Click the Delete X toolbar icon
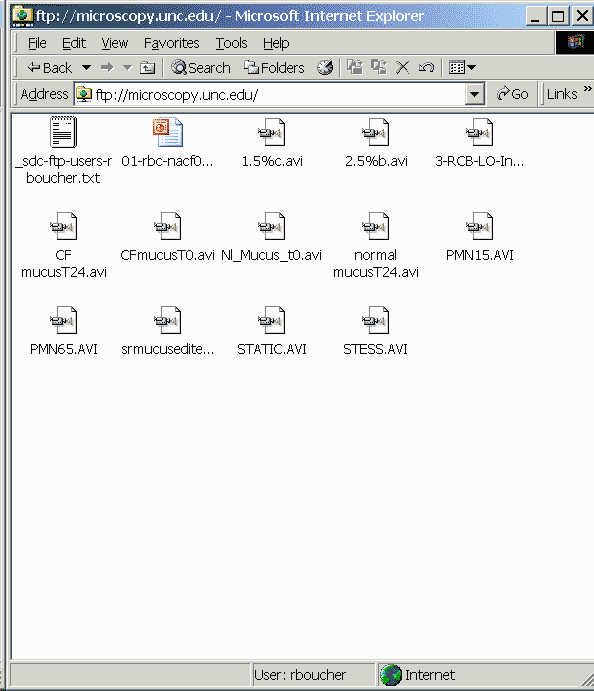The height and width of the screenshot is (691, 594). [402, 67]
